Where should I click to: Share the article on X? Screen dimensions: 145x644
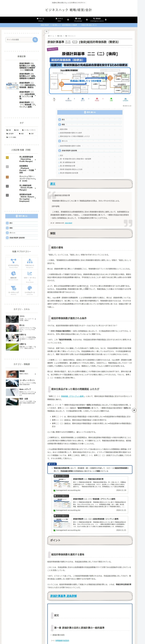click(x=54, y=99)
